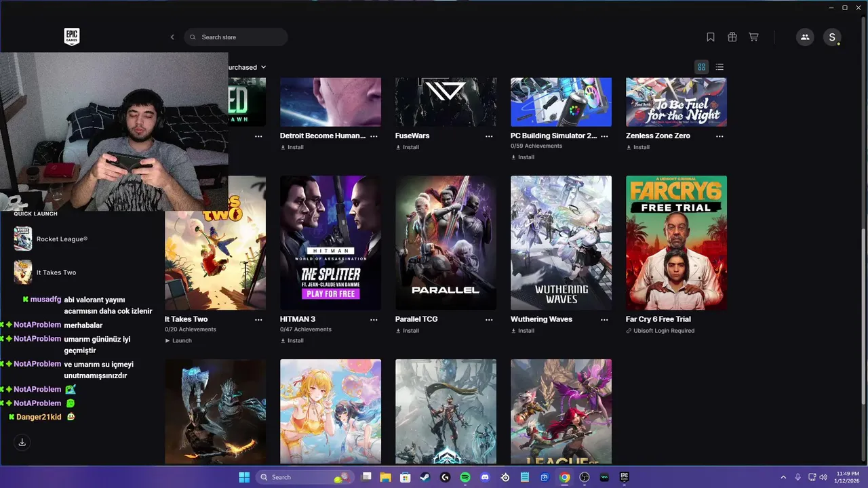Click HITMAN 3 0/47 Achievements text
The height and width of the screenshot is (488, 868).
click(306, 329)
